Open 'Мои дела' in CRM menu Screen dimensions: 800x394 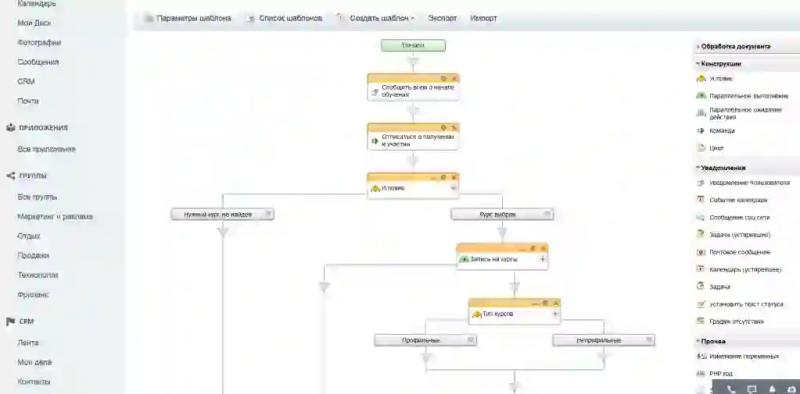click(x=35, y=362)
